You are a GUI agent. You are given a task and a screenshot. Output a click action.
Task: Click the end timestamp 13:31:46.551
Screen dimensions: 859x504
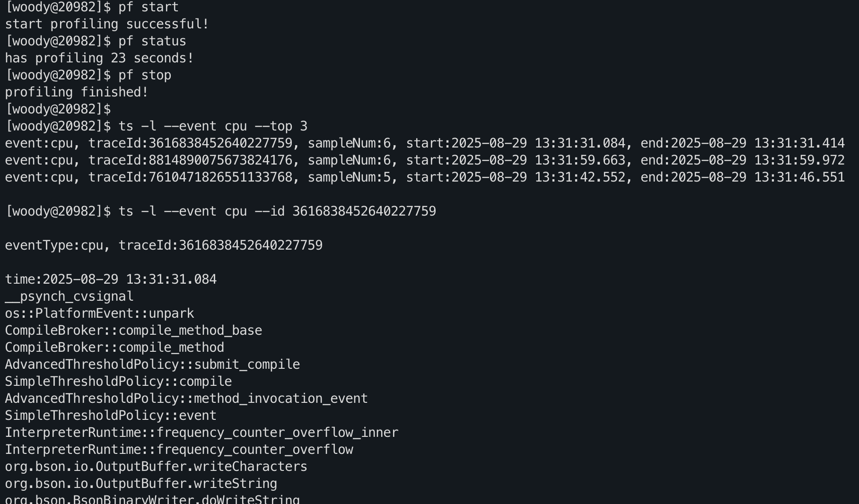(x=799, y=177)
